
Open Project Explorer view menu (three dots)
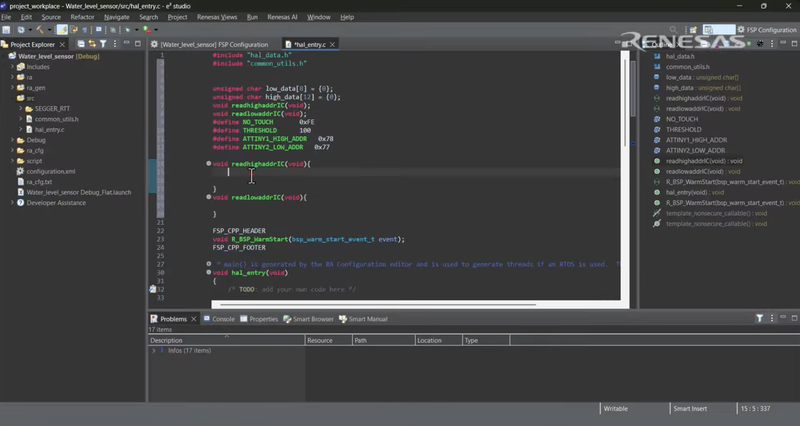point(115,44)
